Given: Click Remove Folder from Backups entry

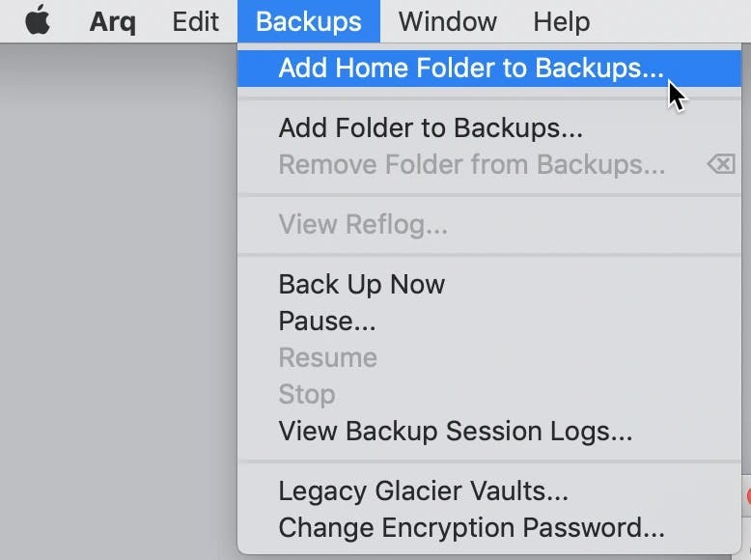Looking at the screenshot, I should pos(489,164).
